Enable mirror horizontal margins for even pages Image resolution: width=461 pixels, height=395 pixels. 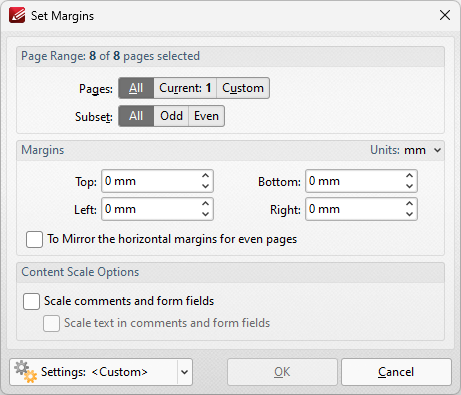click(x=34, y=239)
